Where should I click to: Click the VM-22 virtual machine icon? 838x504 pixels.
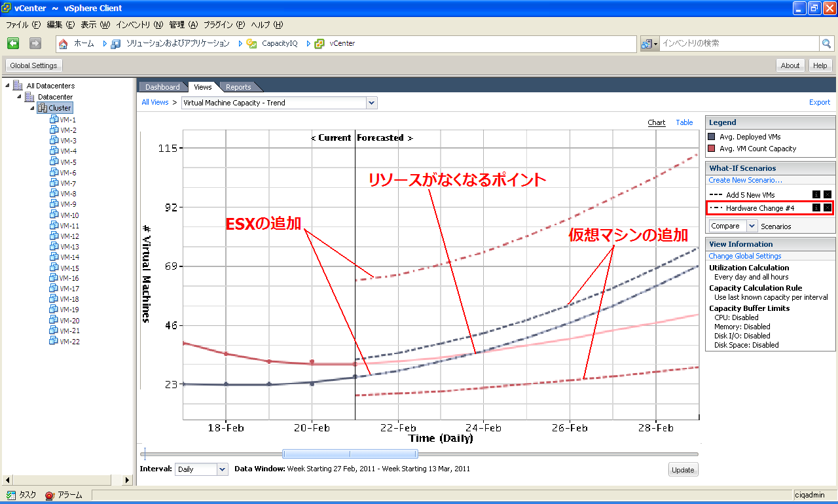[54, 341]
